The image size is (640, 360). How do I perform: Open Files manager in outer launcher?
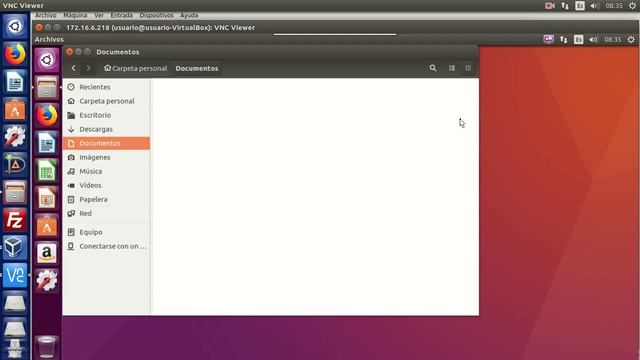15,192
